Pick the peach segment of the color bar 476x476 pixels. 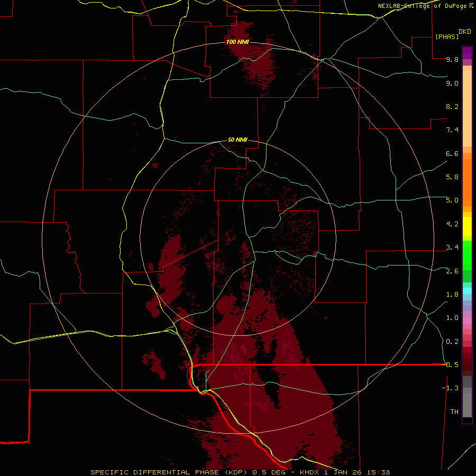coord(467,108)
